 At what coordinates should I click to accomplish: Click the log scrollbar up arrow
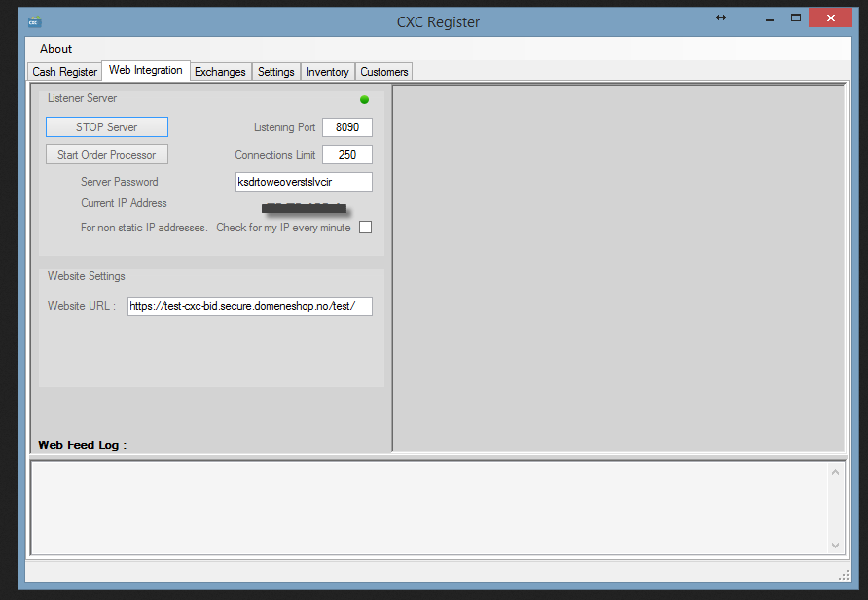pyautogui.click(x=835, y=472)
